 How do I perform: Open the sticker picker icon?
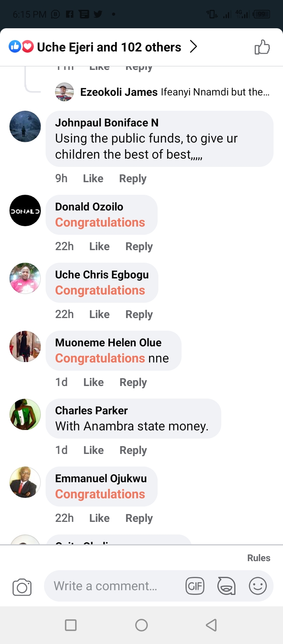(x=226, y=586)
